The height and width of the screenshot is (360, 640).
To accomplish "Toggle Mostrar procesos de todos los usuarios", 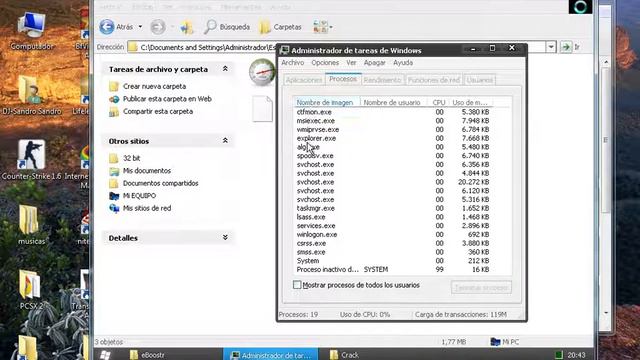I will pyautogui.click(x=297, y=285).
